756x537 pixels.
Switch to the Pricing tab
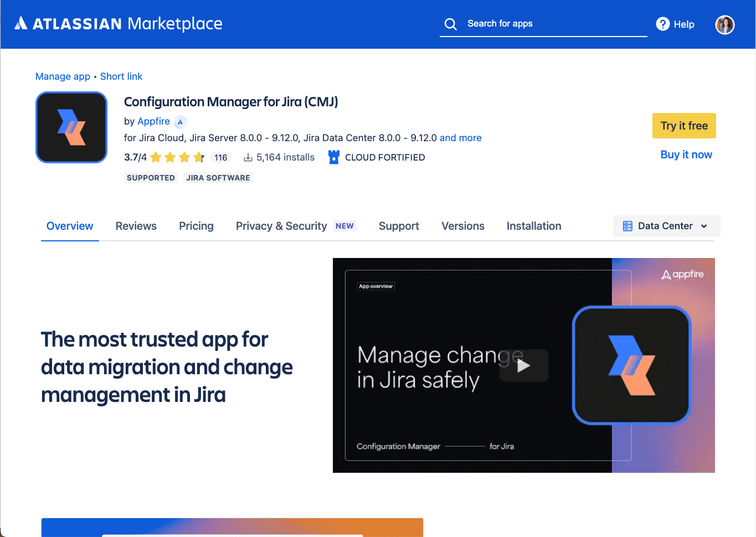[x=196, y=226]
